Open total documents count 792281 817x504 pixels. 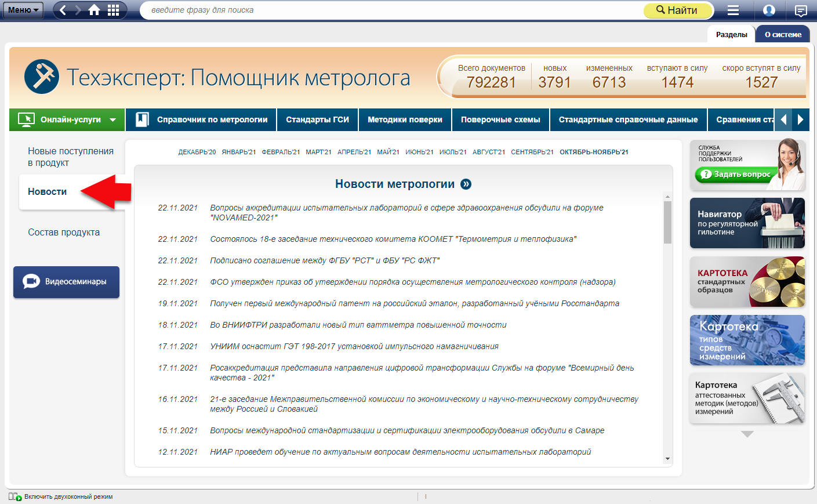pyautogui.click(x=491, y=82)
